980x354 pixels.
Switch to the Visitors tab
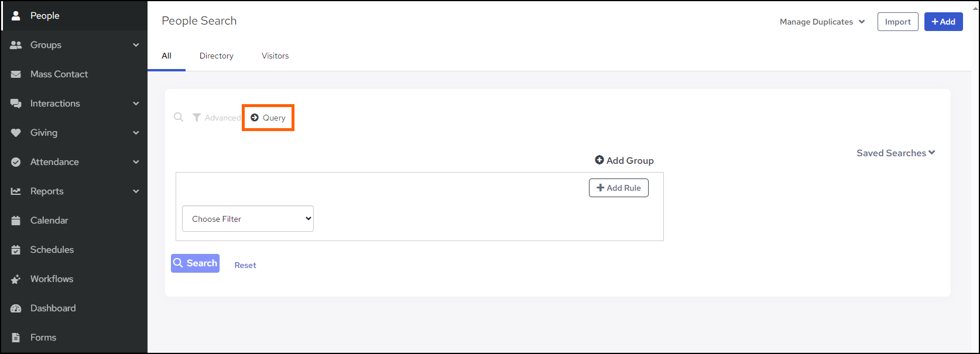(x=275, y=56)
